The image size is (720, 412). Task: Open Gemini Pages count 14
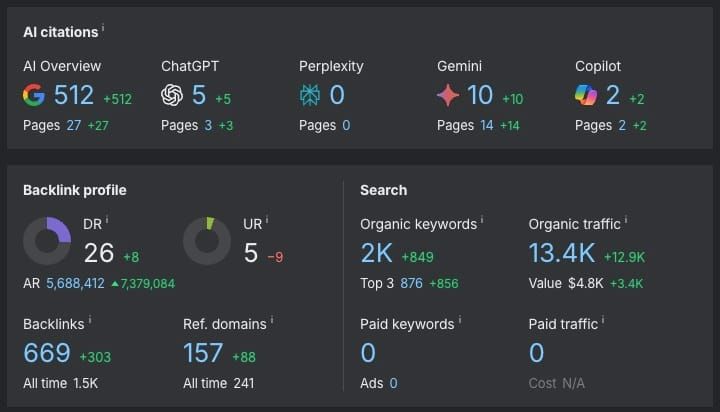486,125
